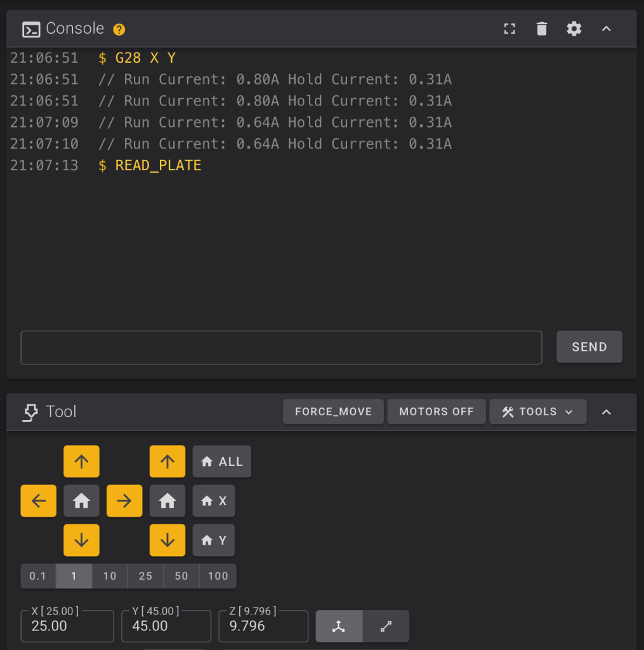
Task: Jog X axis right arrow
Action: click(x=124, y=501)
